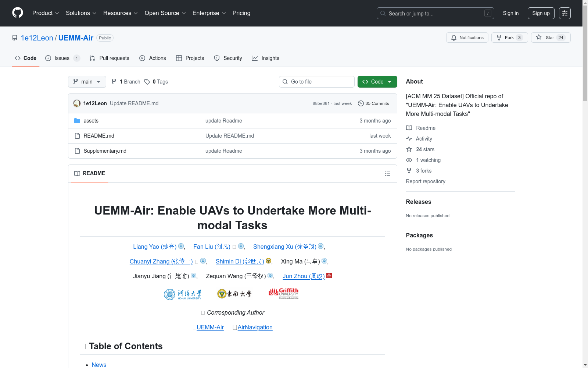Open the latest Update README.md commit message
588x368 pixels.
[x=134, y=103]
